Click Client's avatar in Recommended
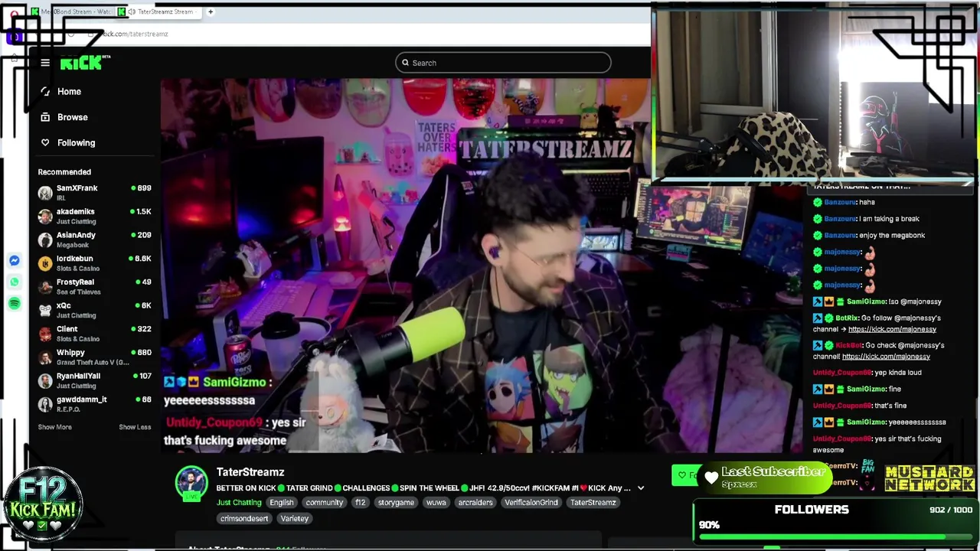Viewport: 980px width, 551px height. click(x=45, y=334)
